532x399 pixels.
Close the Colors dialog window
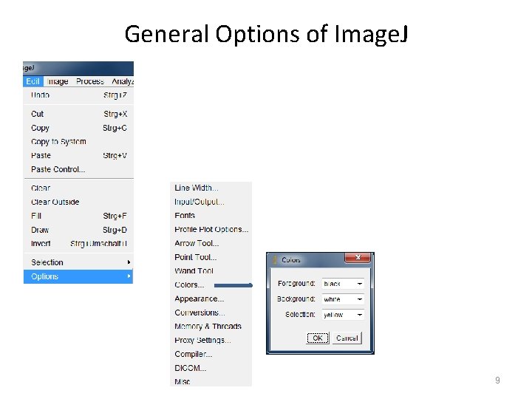tap(358, 258)
